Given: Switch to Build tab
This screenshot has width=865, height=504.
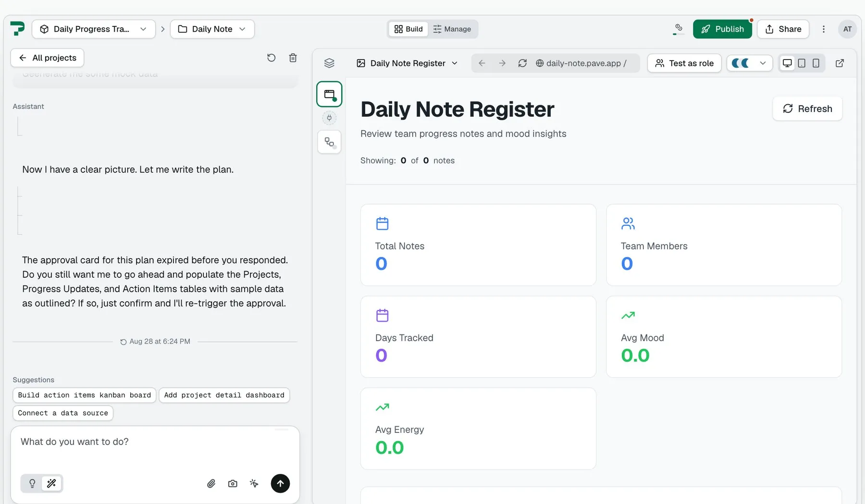Looking at the screenshot, I should pos(408,29).
